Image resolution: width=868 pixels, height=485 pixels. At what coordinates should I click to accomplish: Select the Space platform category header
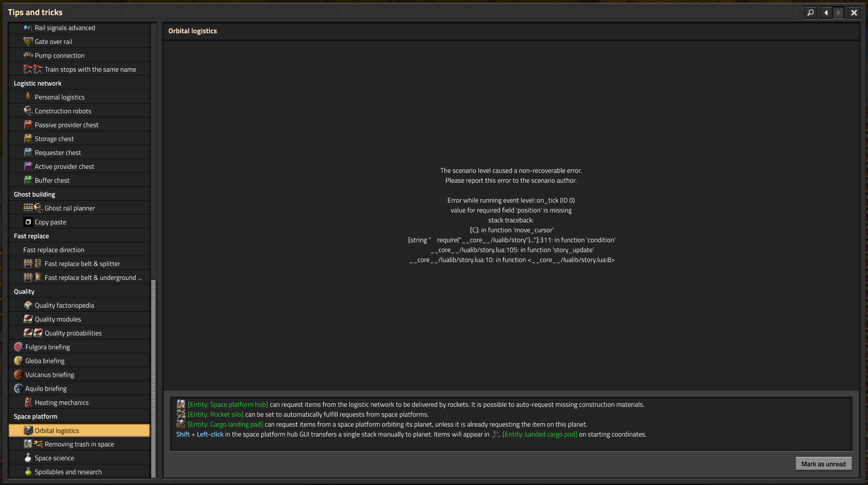coord(36,416)
